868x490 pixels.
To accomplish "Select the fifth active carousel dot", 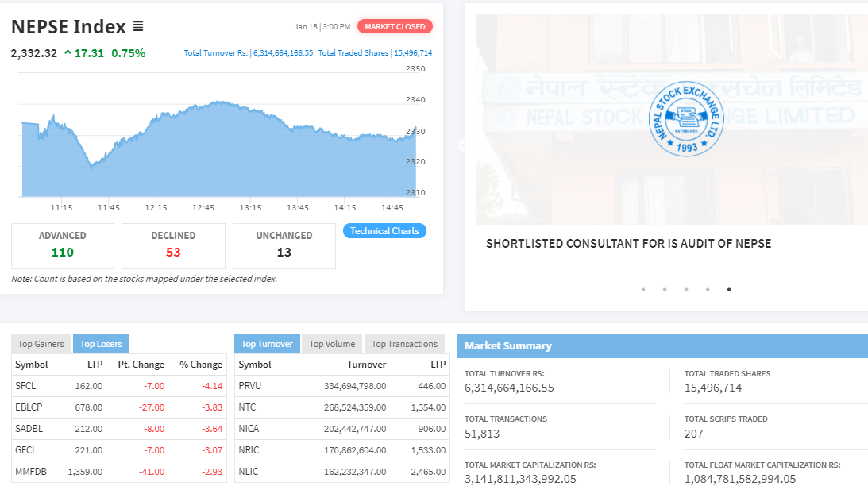I will coord(729,290).
